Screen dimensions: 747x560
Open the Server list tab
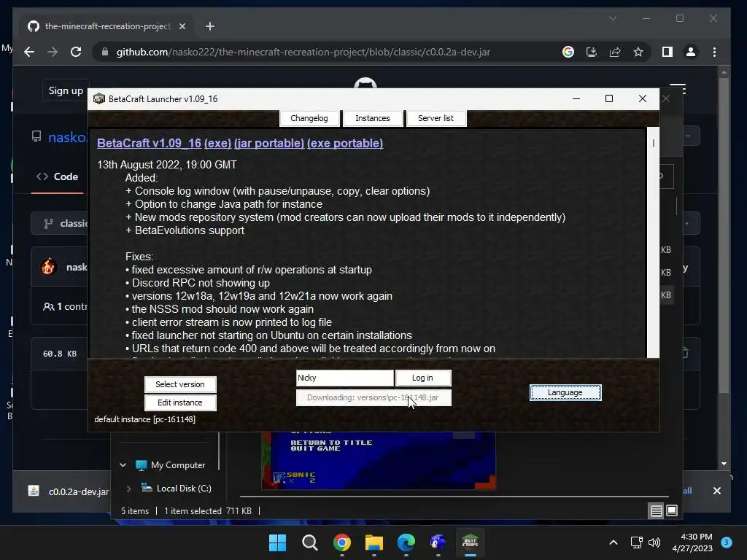click(x=436, y=118)
